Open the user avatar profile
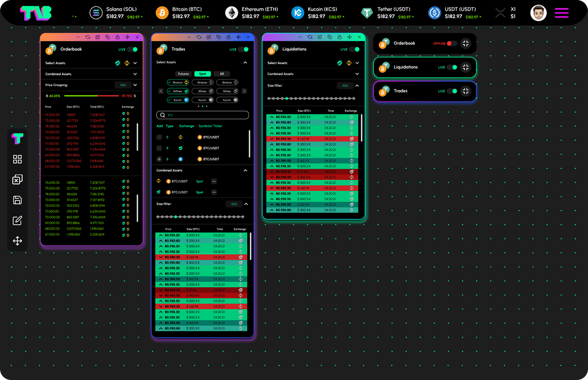588x380 pixels. pyautogui.click(x=538, y=13)
